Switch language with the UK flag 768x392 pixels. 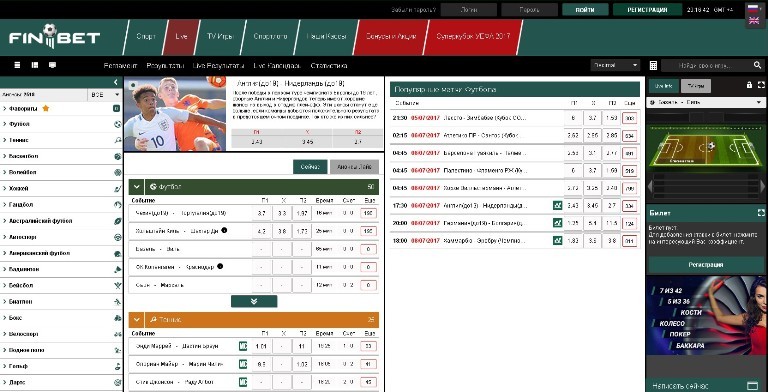pos(752,21)
